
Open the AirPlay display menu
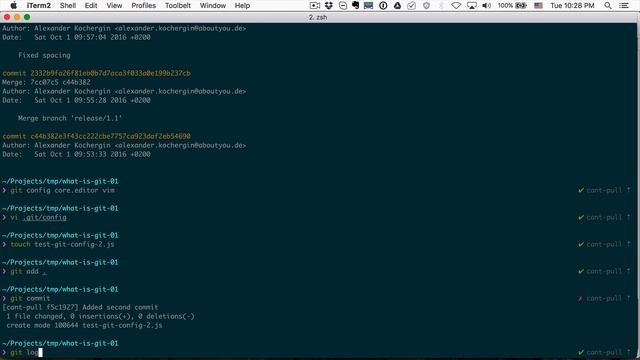tap(472, 6)
